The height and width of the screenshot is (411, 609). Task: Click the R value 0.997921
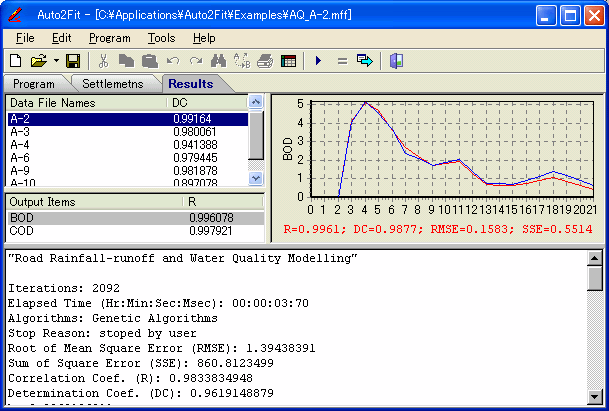pos(211,231)
